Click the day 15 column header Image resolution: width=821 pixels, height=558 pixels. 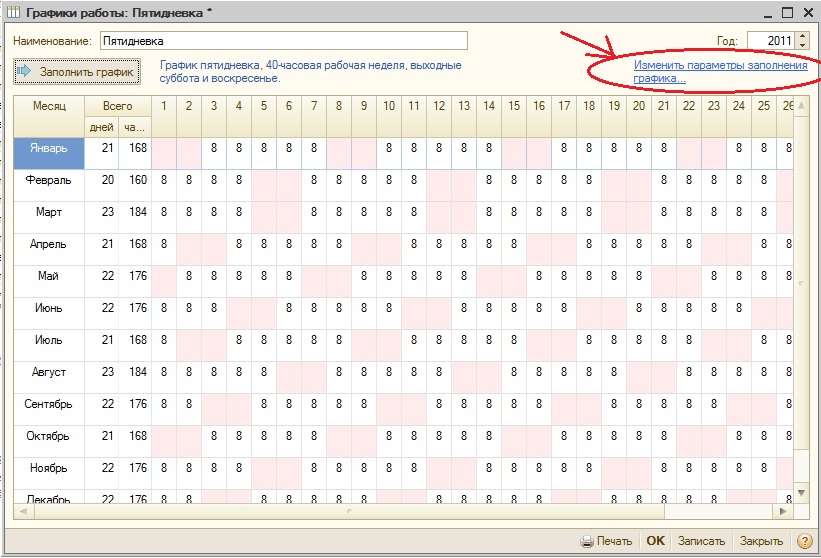click(514, 117)
